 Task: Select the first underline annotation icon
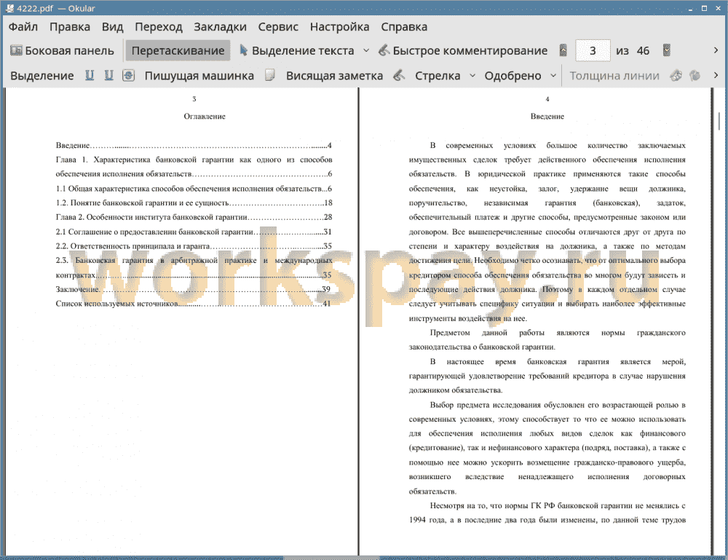pos(90,75)
